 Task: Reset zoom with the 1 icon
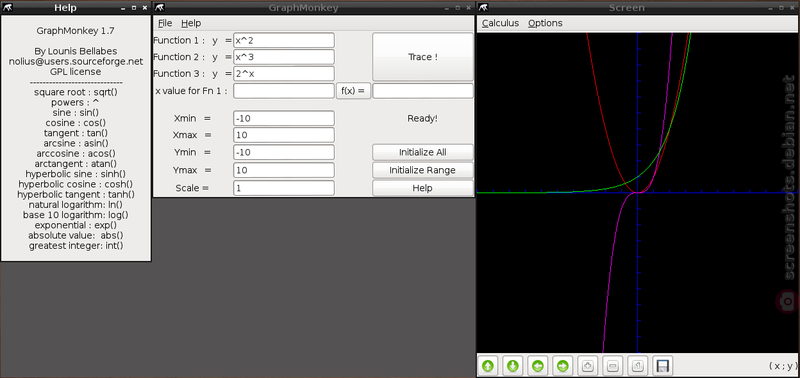(x=638, y=366)
